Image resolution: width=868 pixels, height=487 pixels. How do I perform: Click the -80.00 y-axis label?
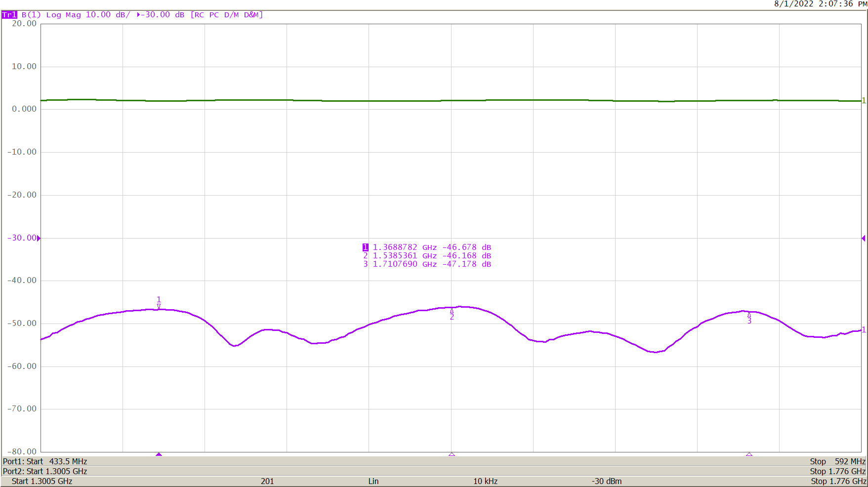tap(22, 451)
